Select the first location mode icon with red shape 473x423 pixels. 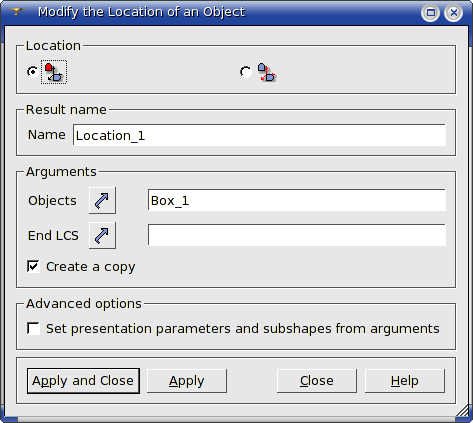click(x=54, y=72)
